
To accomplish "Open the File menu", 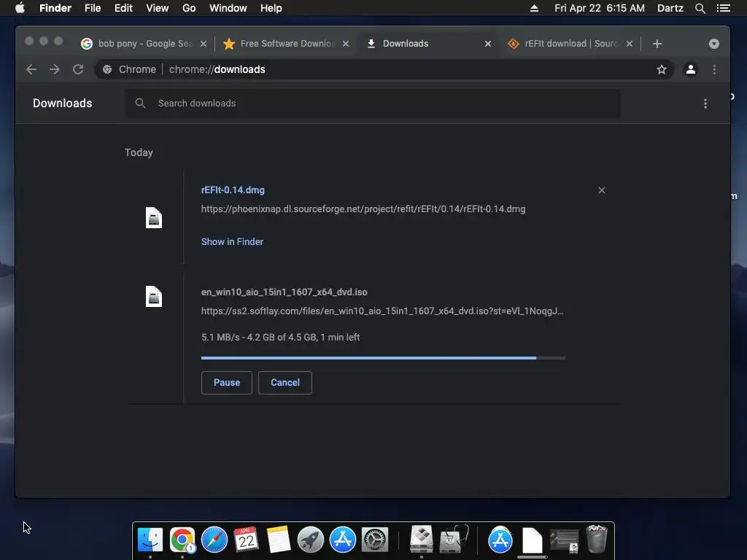I will 93,8.
